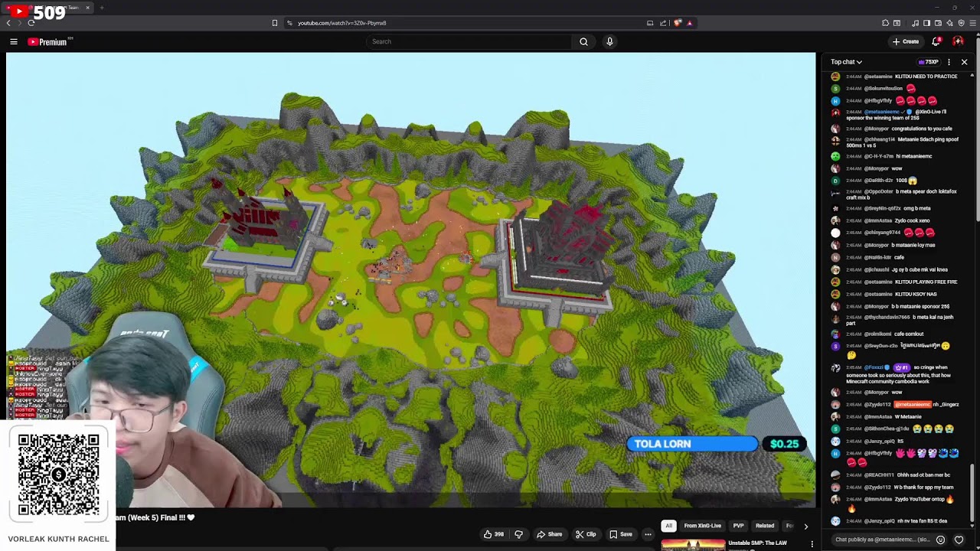Select the All filter chip
980x551 pixels.
click(x=668, y=526)
